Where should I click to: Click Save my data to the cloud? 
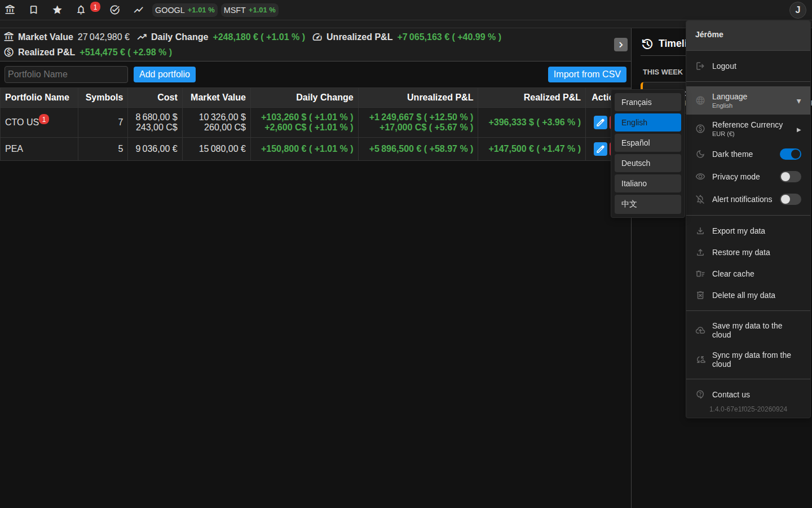tap(748, 330)
